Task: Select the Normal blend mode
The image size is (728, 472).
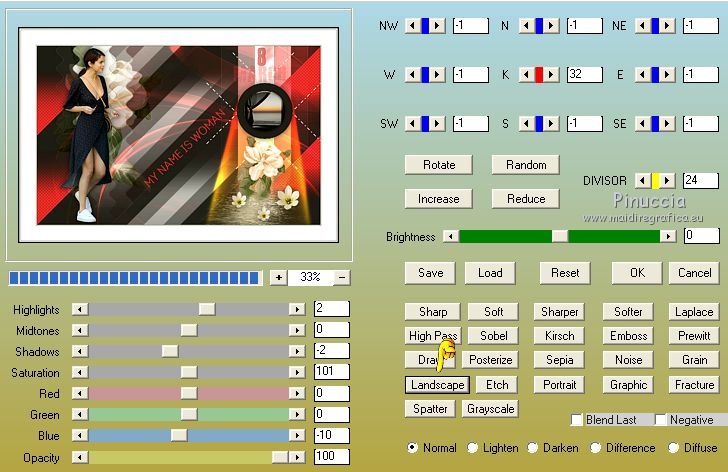Action: coord(412,448)
